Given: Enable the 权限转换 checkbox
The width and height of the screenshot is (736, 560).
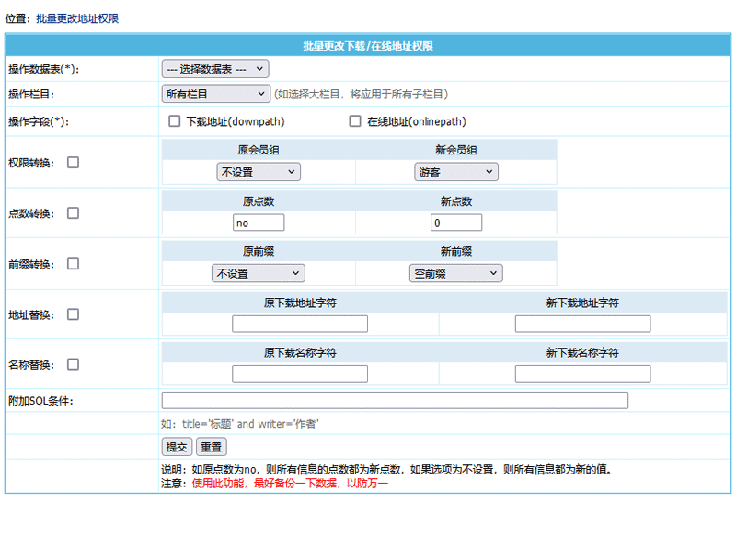Looking at the screenshot, I should 74,163.
